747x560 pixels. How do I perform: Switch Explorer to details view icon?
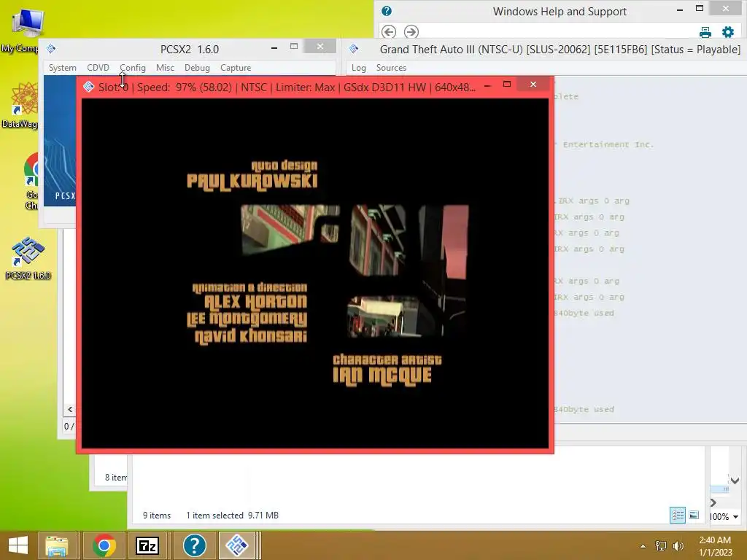point(678,515)
